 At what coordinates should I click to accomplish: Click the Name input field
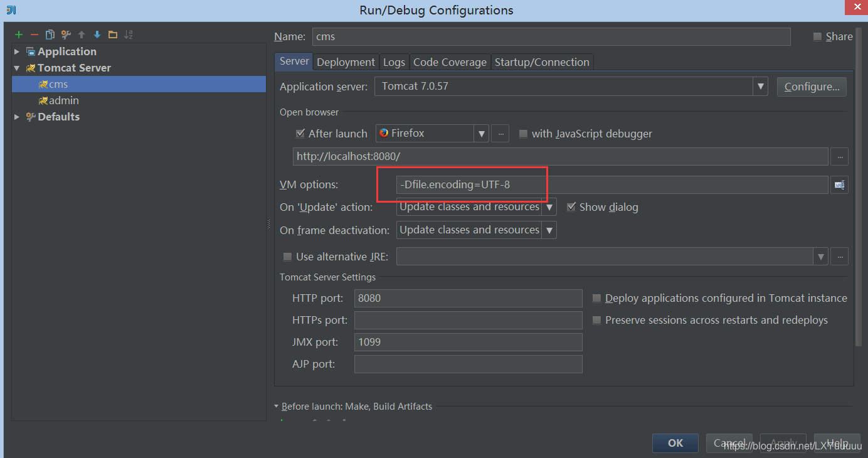(551, 36)
